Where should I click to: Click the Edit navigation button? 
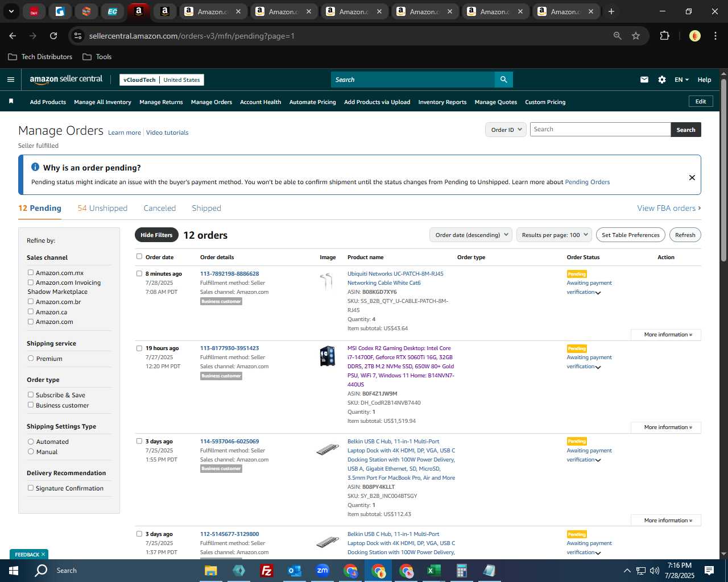(701, 101)
